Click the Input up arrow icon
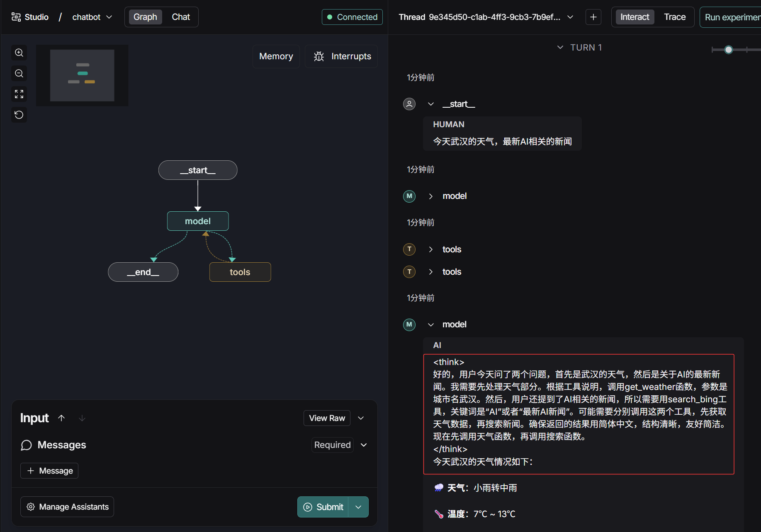Image resolution: width=761 pixels, height=532 pixels. click(x=61, y=418)
